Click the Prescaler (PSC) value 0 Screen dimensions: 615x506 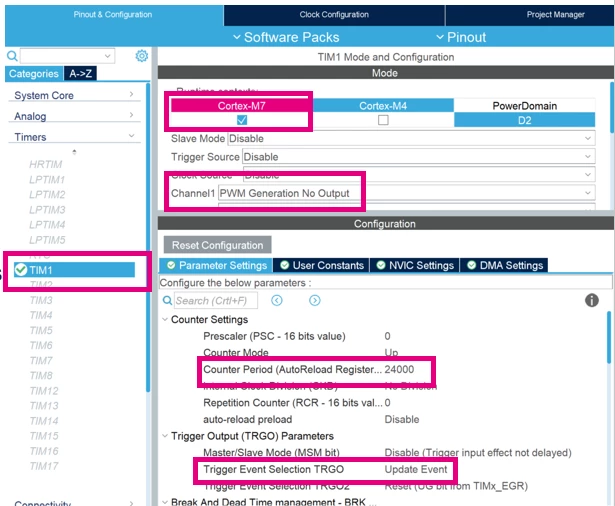point(388,336)
